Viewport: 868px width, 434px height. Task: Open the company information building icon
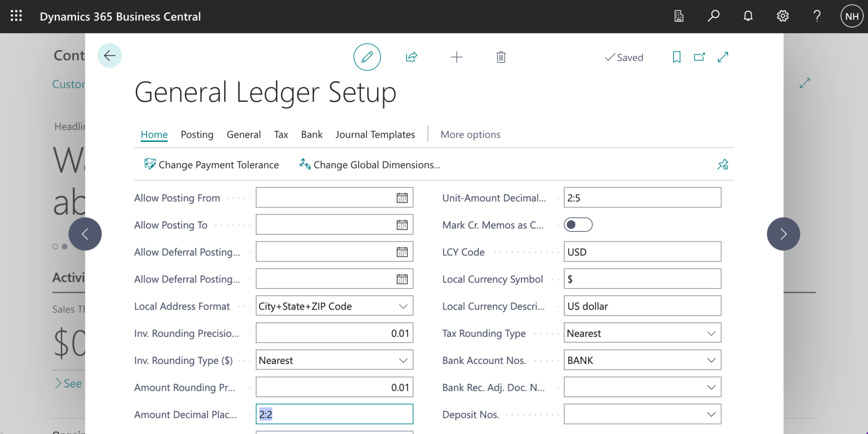point(679,16)
